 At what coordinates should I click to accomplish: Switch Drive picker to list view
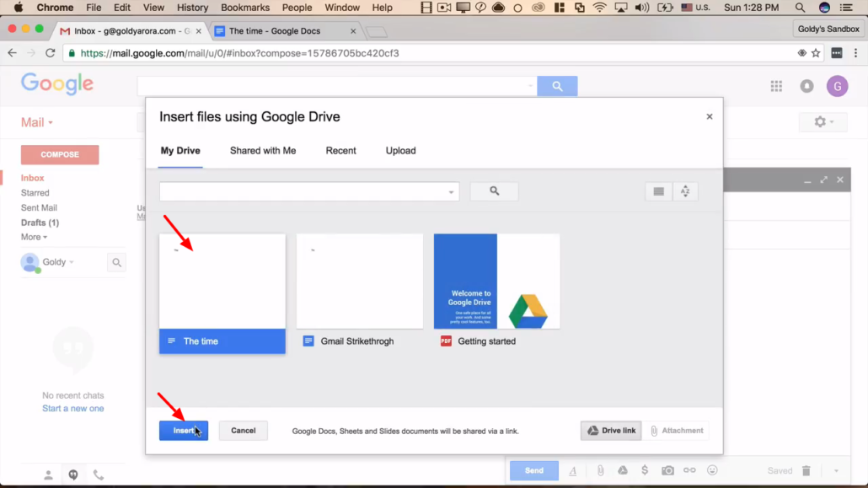(658, 191)
